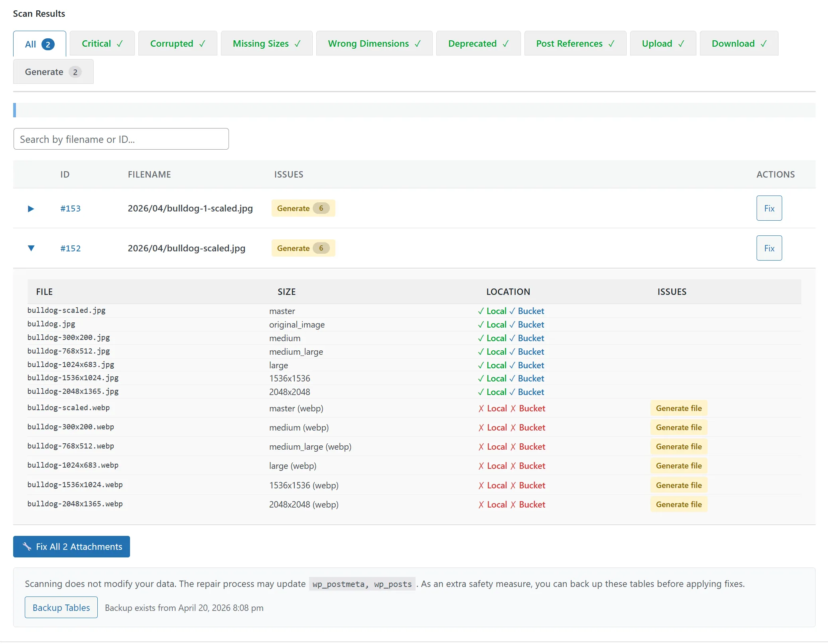Click the FILENAME column header
The width and height of the screenshot is (828, 644).
[x=149, y=174]
